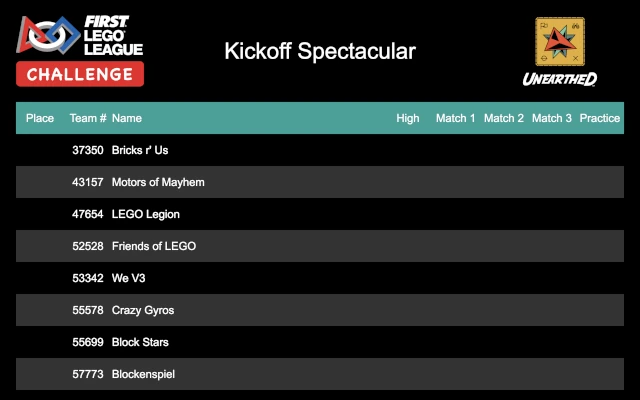Click team name Crazy Gyros
640x400 pixels.
point(143,310)
